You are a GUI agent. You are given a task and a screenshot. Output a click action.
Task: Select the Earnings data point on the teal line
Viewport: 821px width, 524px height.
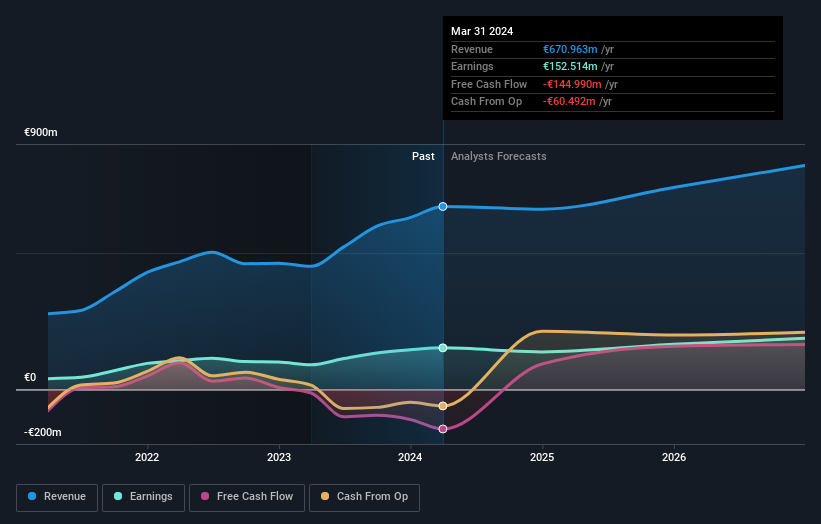(443, 348)
